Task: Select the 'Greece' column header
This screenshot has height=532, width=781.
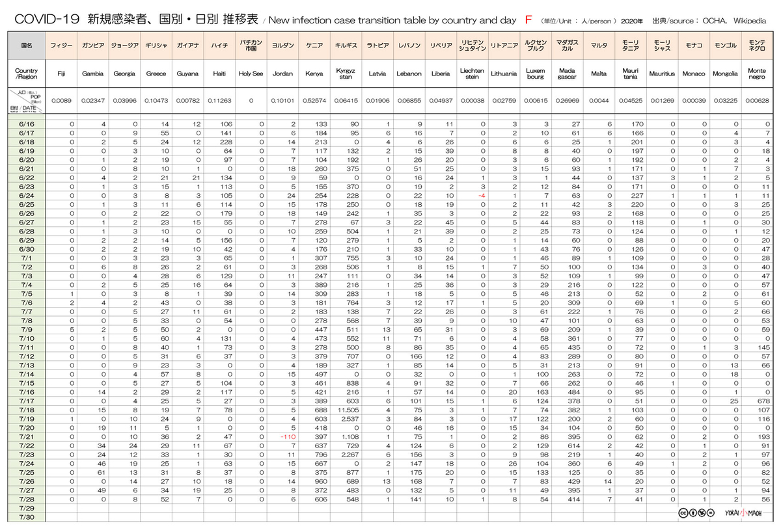Action: coord(156,73)
